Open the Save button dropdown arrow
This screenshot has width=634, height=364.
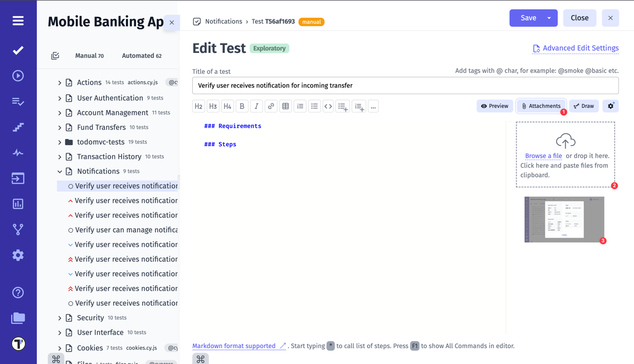[x=550, y=18]
